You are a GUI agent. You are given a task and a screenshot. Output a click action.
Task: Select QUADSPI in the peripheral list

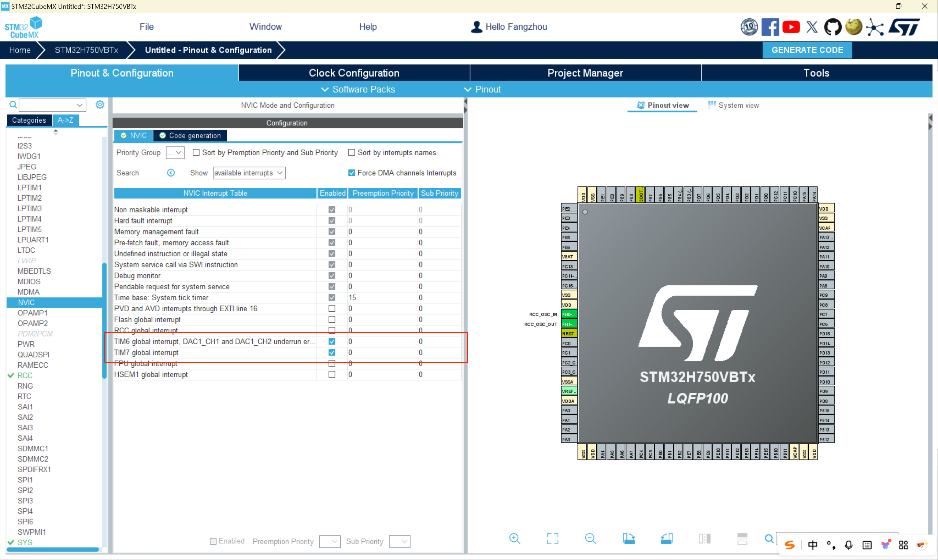pos(33,354)
